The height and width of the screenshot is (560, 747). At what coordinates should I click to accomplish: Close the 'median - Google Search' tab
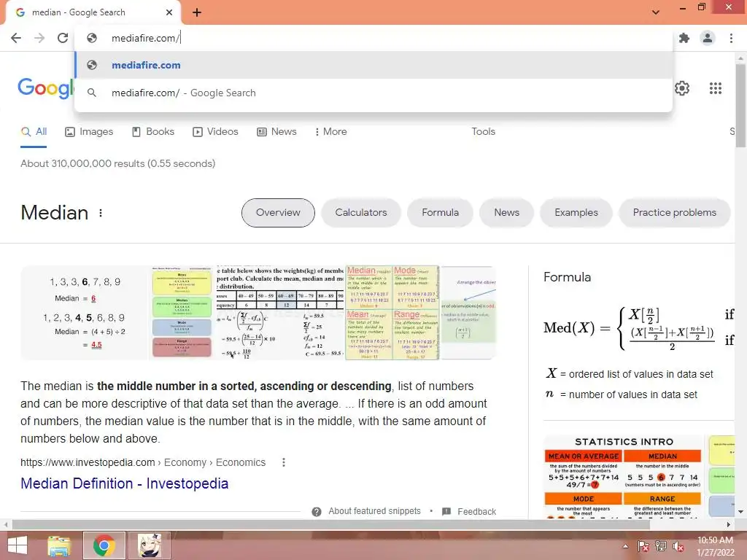[x=169, y=12]
